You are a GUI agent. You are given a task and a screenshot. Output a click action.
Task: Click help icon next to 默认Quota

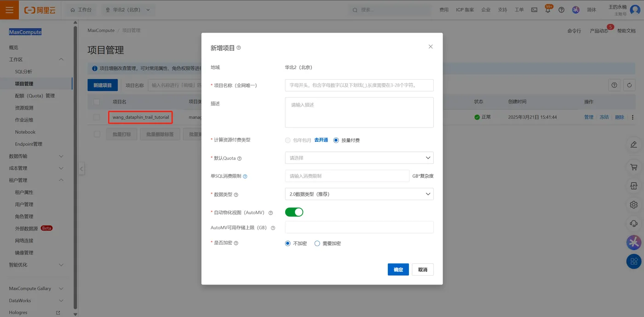point(239,158)
